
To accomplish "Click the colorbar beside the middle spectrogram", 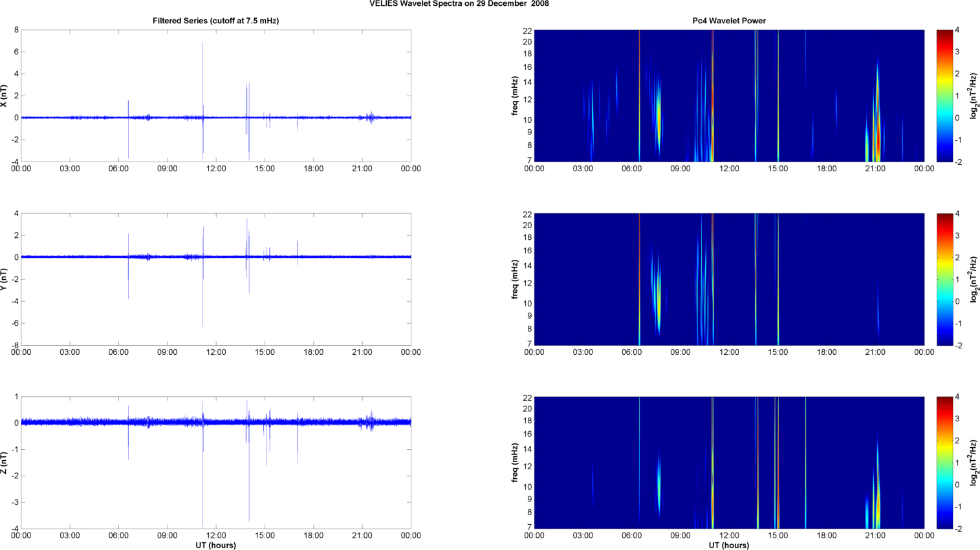I will [944, 279].
